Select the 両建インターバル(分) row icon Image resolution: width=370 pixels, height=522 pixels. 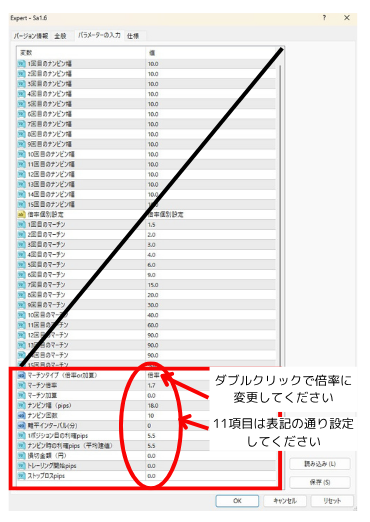coord(22,426)
